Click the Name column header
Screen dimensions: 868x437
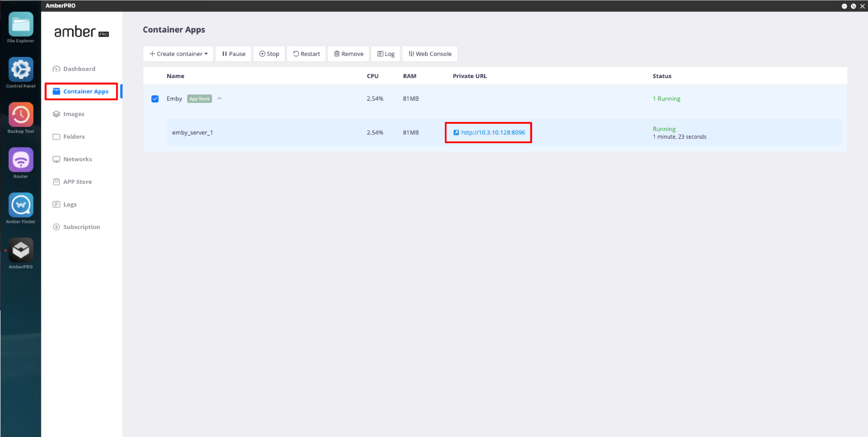[x=175, y=76]
